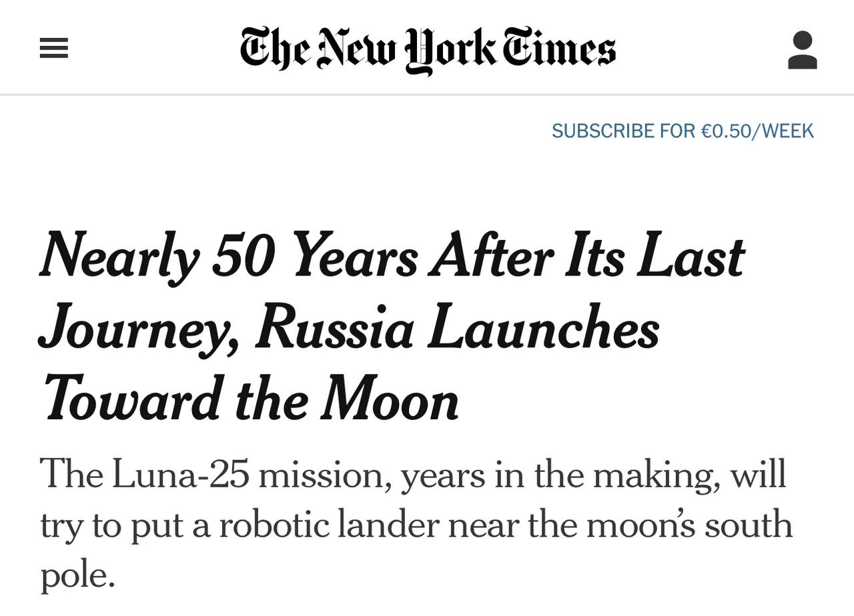Click the number "50" in the headline
Viewport: 854px width, 616px height.
(244, 257)
